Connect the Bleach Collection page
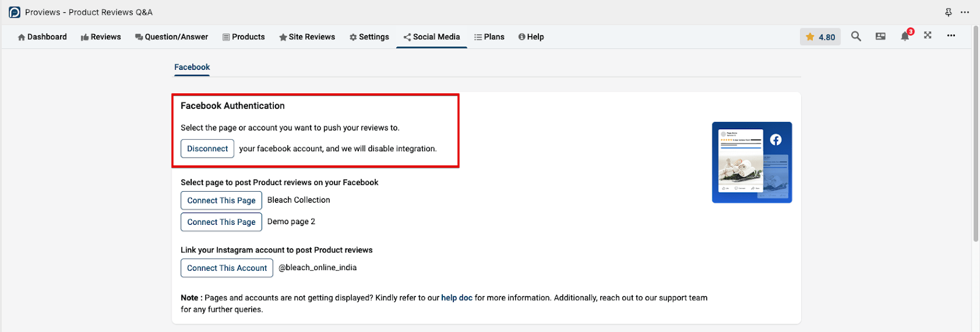 pyautogui.click(x=221, y=200)
